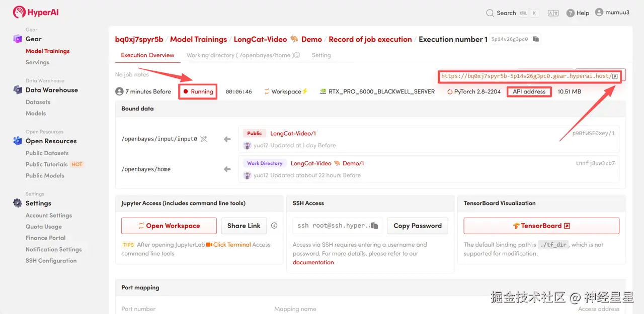
Task: Open the Help question-mark icon
Action: (570, 13)
